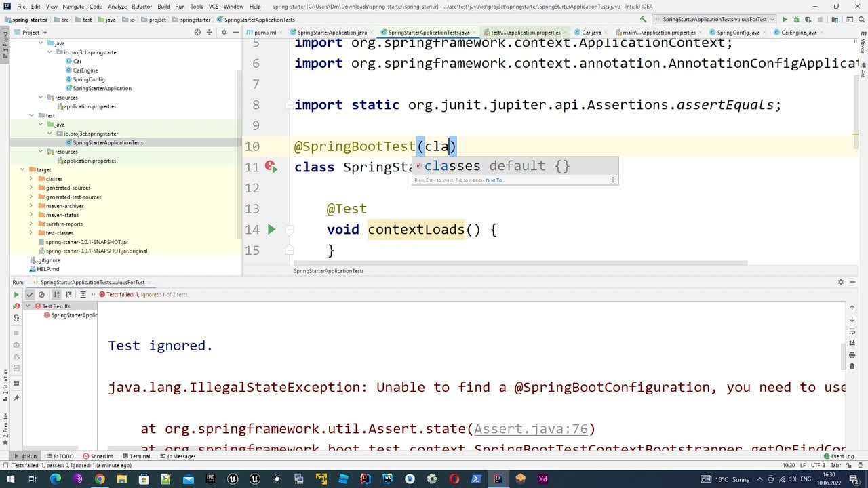Viewport: 868px width, 488px height.
Task: Click the Next Tip link in completion popup
Action: point(494,180)
